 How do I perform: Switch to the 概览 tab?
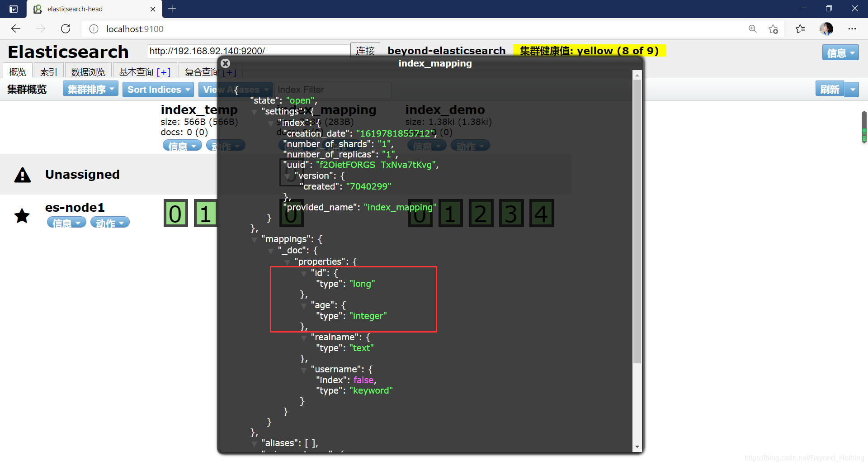[x=18, y=72]
